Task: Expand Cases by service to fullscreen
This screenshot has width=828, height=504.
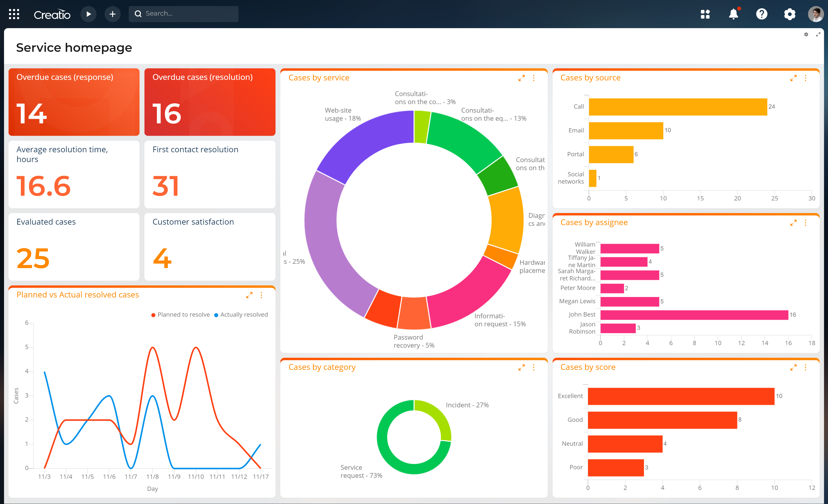Action: [522, 78]
